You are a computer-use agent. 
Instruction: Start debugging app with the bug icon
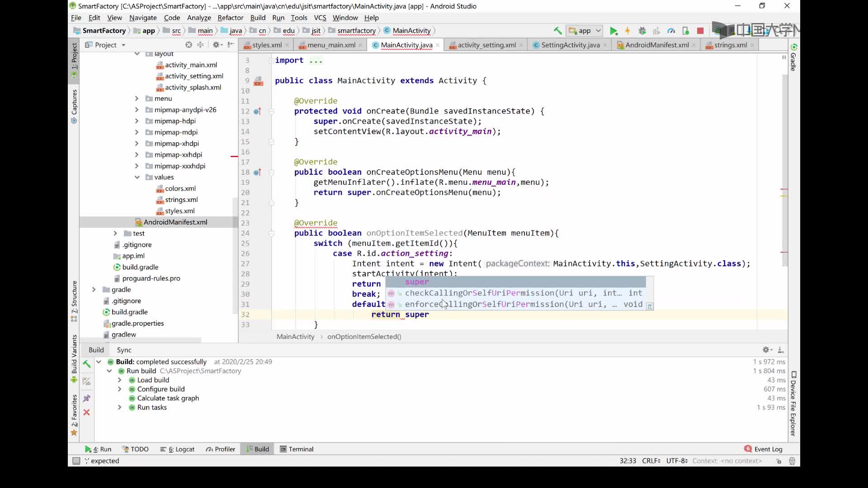click(642, 31)
